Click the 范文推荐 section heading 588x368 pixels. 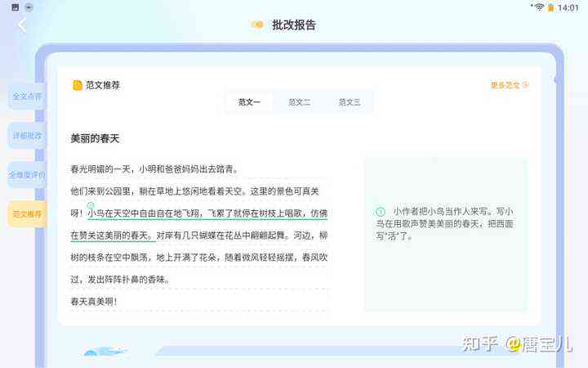(x=102, y=85)
